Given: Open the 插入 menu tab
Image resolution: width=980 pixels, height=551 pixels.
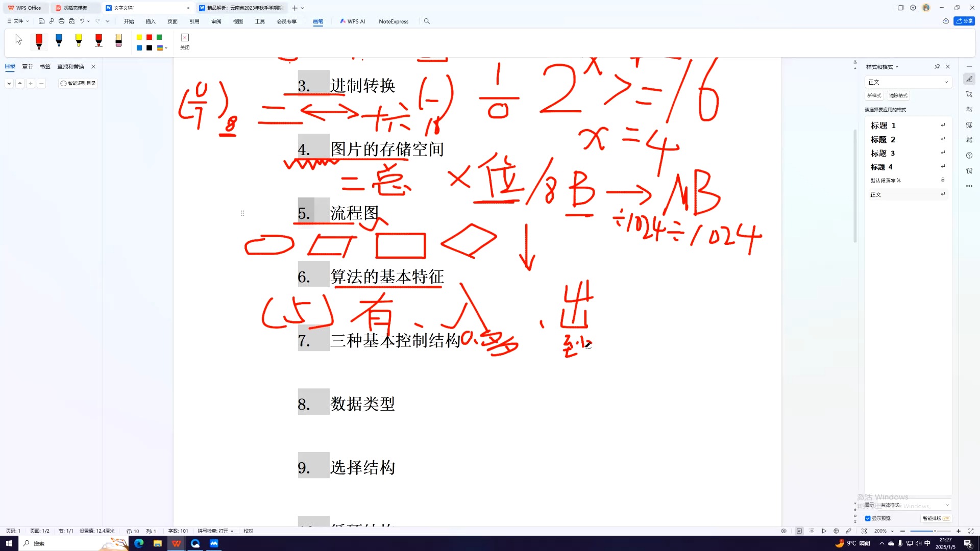Looking at the screenshot, I should tap(150, 21).
